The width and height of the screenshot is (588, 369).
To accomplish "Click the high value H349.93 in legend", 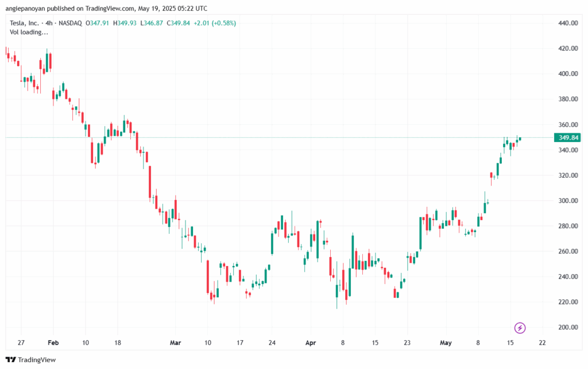I will coord(125,23).
